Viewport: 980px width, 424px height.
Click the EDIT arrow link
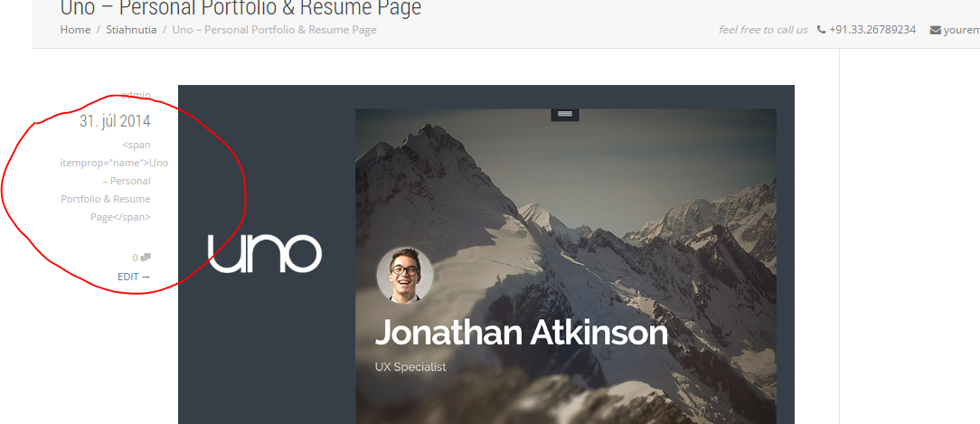pos(134,277)
